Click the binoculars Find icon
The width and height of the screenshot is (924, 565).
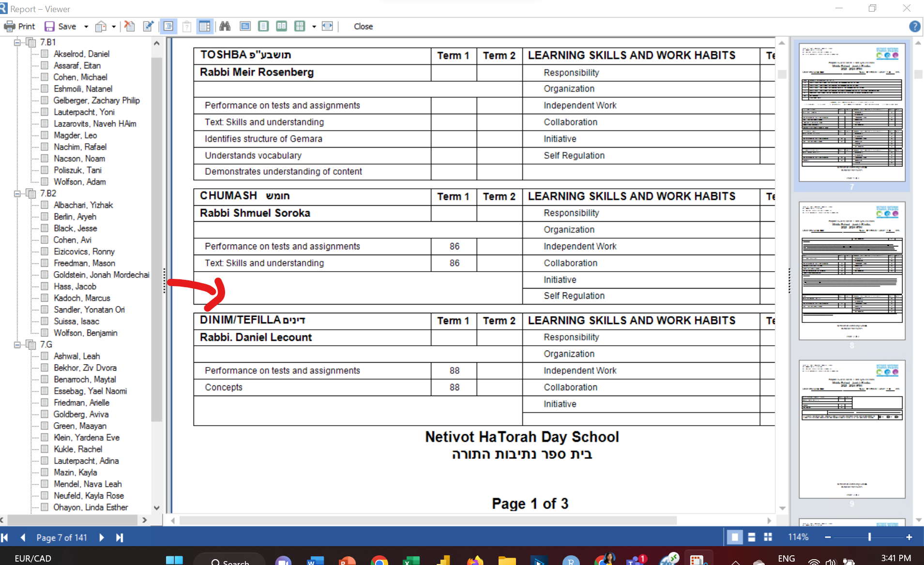225,26
